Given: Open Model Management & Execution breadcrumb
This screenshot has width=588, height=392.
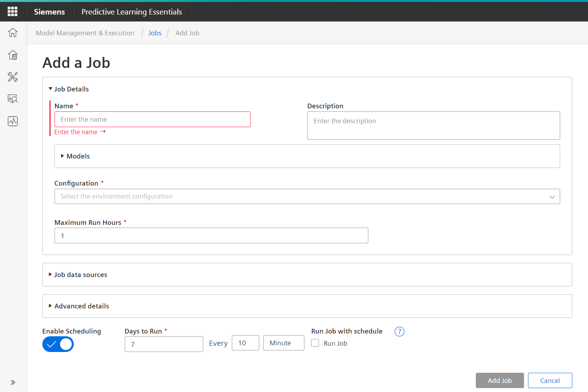Looking at the screenshot, I should pos(85,33).
